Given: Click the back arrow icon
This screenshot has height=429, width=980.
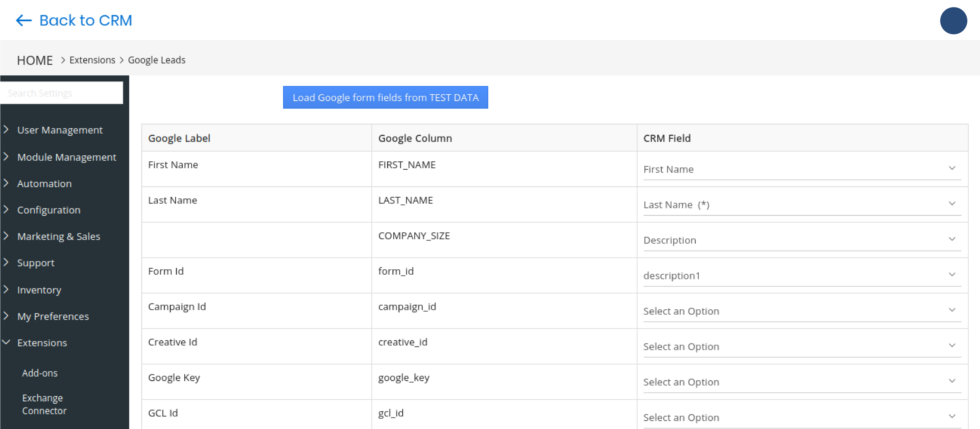Looking at the screenshot, I should click(x=23, y=20).
